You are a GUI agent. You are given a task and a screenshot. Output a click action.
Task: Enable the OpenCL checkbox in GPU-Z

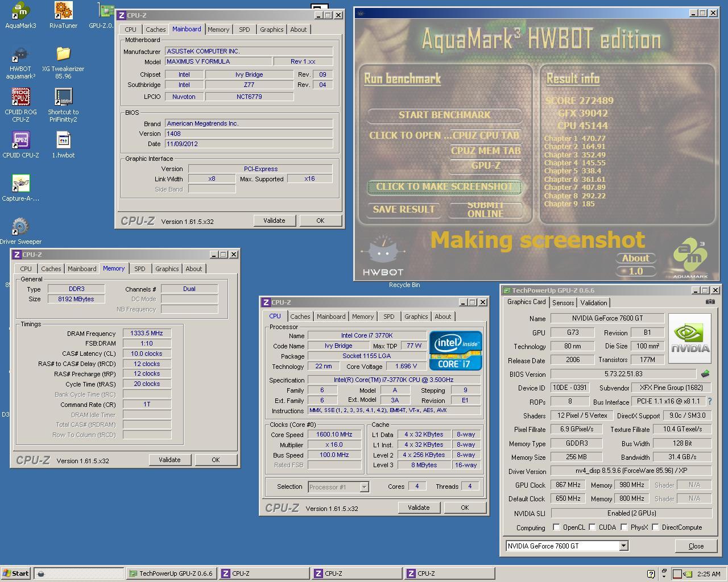click(x=556, y=527)
